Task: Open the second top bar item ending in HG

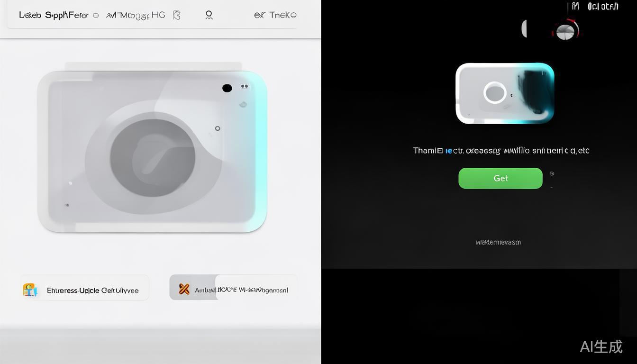Action: (x=136, y=15)
